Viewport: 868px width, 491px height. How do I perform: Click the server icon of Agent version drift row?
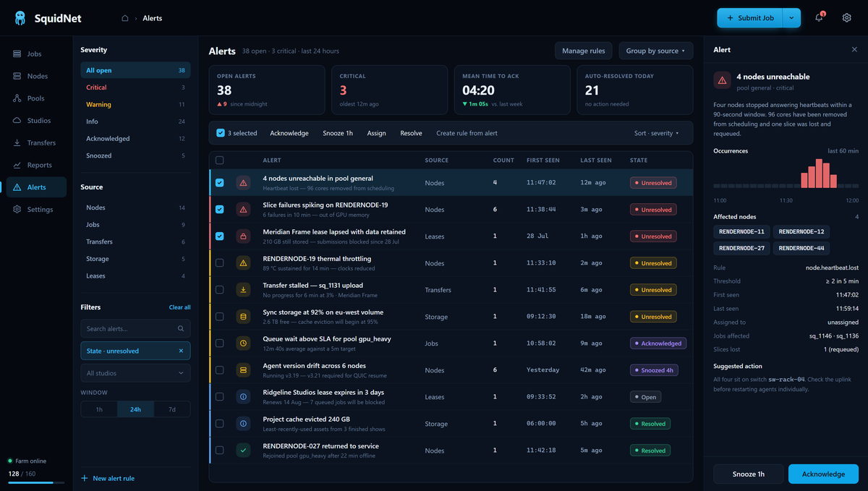point(243,370)
